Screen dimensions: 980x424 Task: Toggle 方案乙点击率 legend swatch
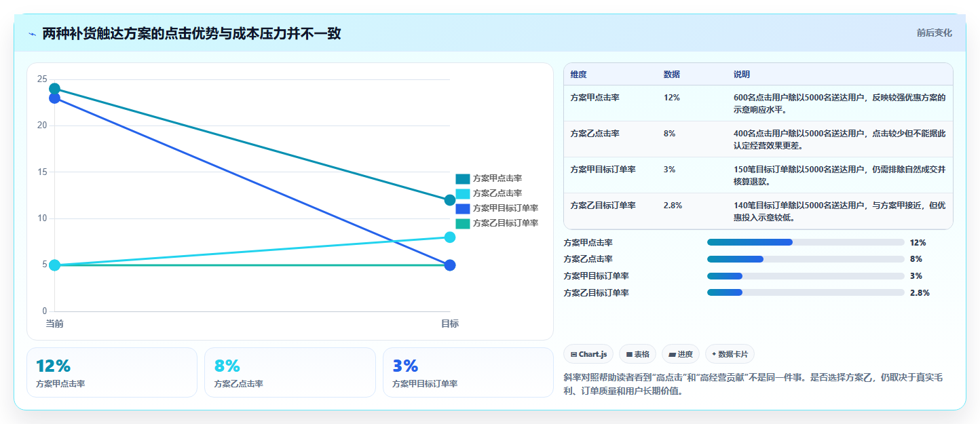point(462,193)
